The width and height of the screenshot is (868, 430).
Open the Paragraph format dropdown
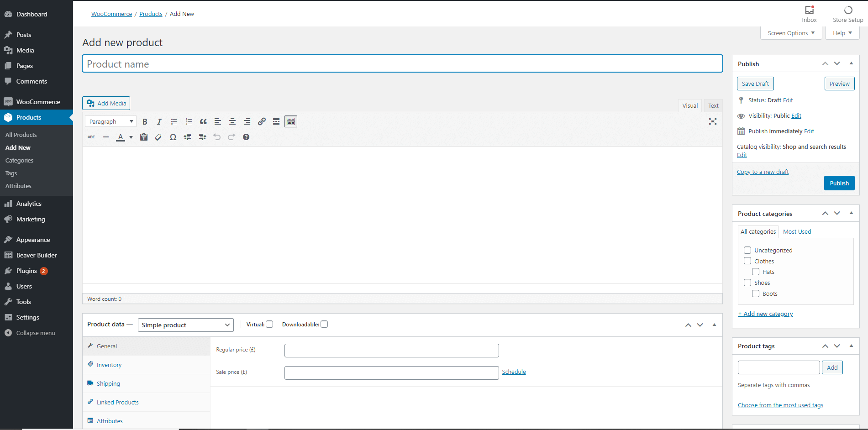pyautogui.click(x=110, y=121)
